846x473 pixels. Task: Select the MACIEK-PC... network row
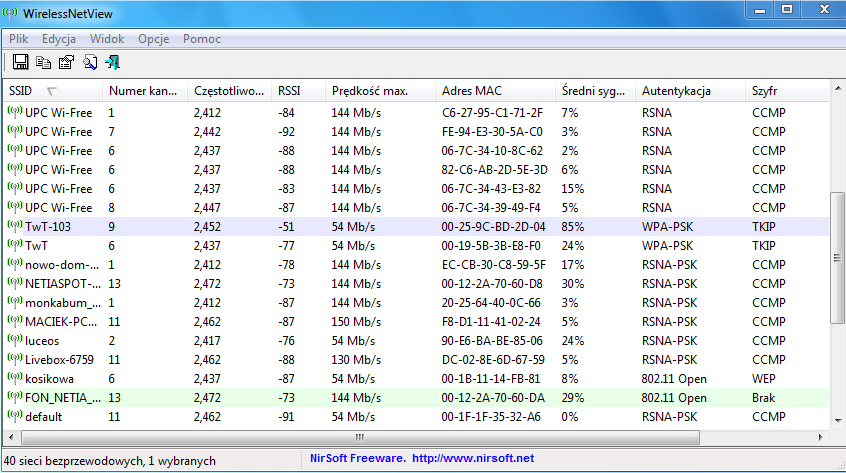click(x=417, y=321)
